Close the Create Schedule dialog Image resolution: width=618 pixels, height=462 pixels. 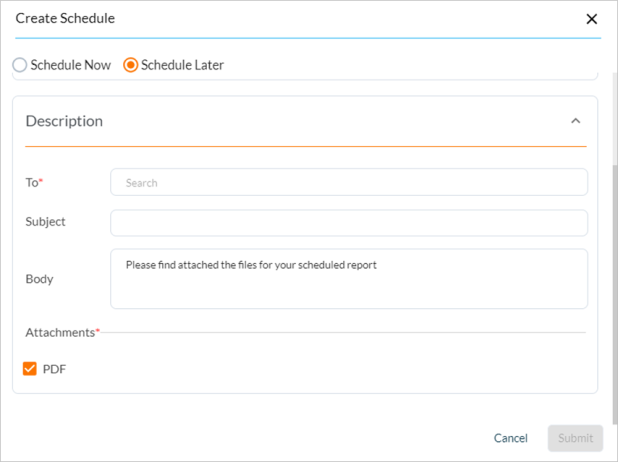[591, 19]
